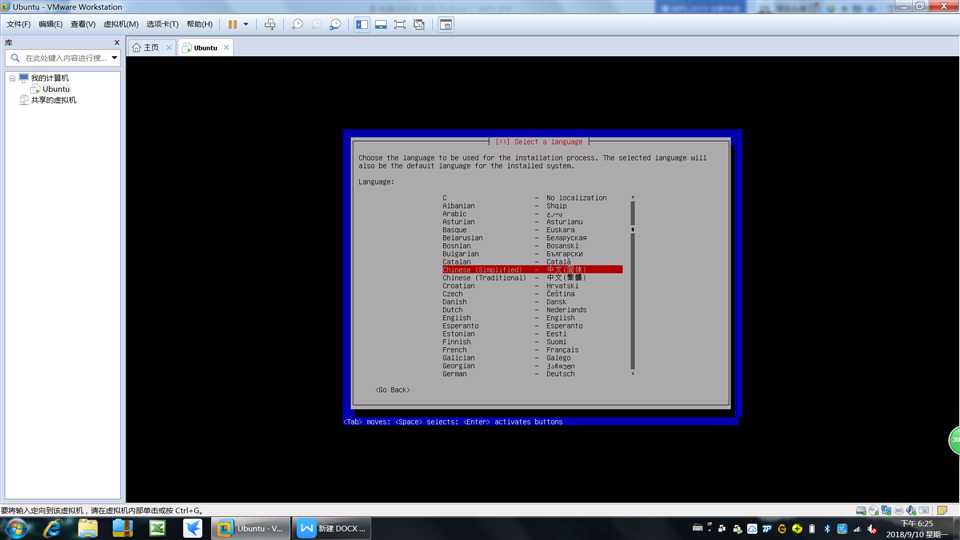The image size is (960, 540).
Task: Click the library search input field
Action: coord(62,58)
